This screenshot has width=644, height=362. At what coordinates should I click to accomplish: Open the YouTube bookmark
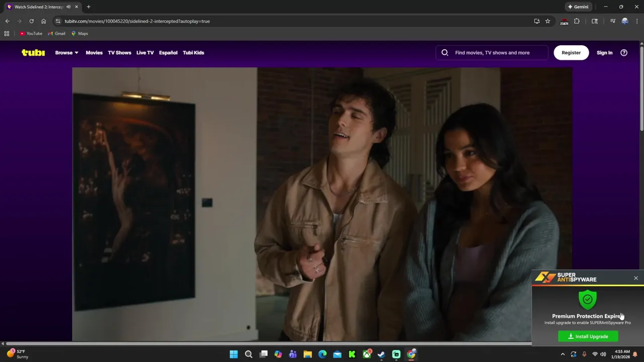point(31,34)
